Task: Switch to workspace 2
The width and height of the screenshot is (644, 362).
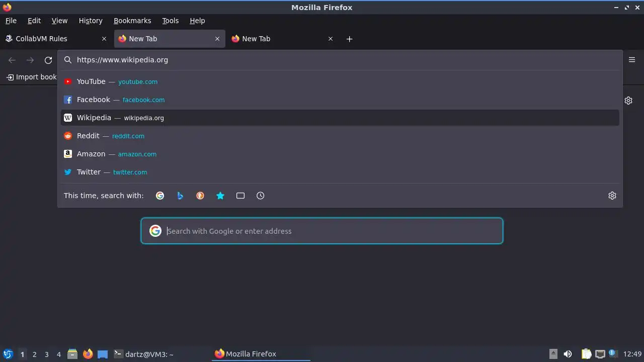Action: point(34,354)
